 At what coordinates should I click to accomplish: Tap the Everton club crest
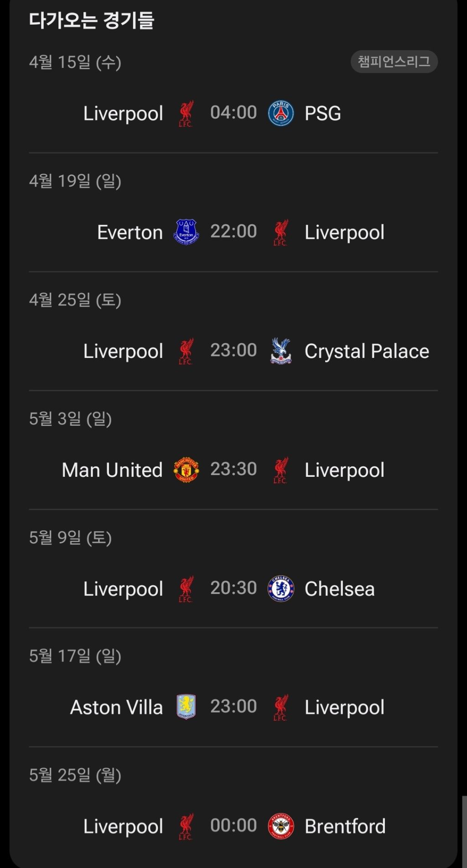tap(186, 232)
